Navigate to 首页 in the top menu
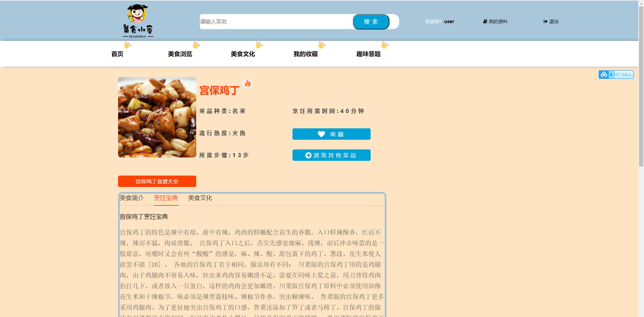644x317 pixels. point(117,54)
